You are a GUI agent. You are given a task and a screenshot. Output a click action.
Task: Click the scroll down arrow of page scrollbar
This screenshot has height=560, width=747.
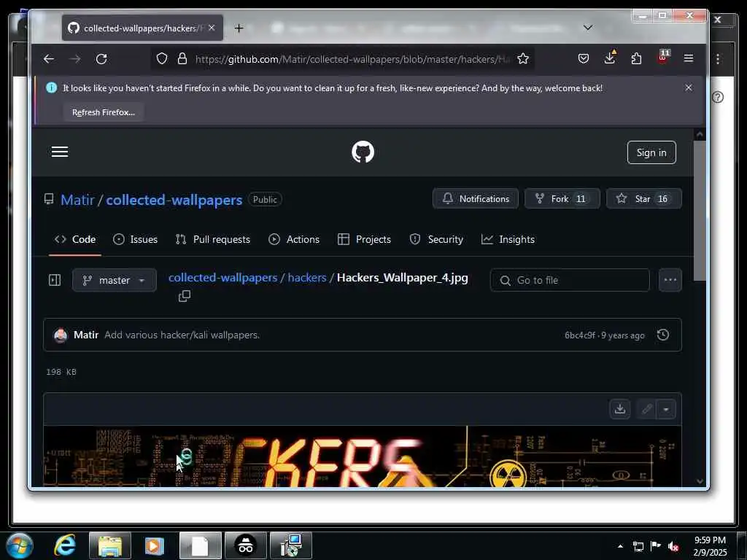click(700, 481)
